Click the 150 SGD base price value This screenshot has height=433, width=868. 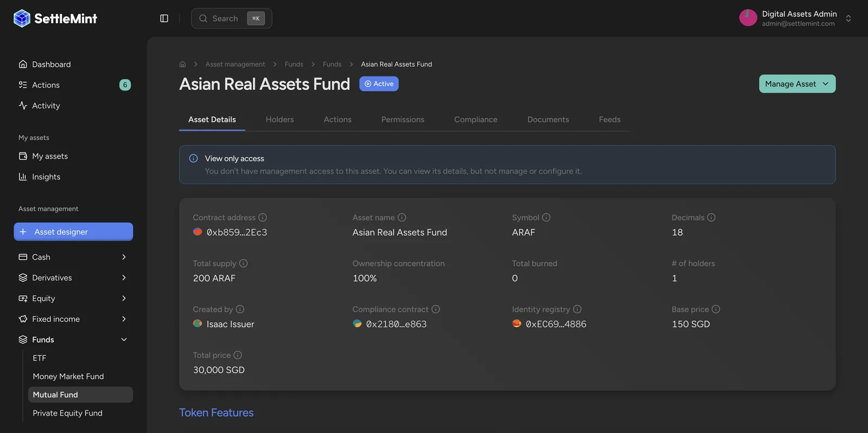[x=691, y=324]
